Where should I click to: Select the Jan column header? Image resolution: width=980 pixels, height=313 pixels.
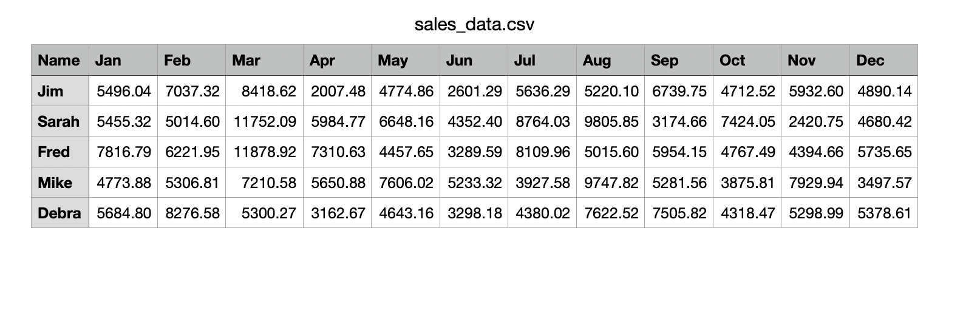click(123, 60)
